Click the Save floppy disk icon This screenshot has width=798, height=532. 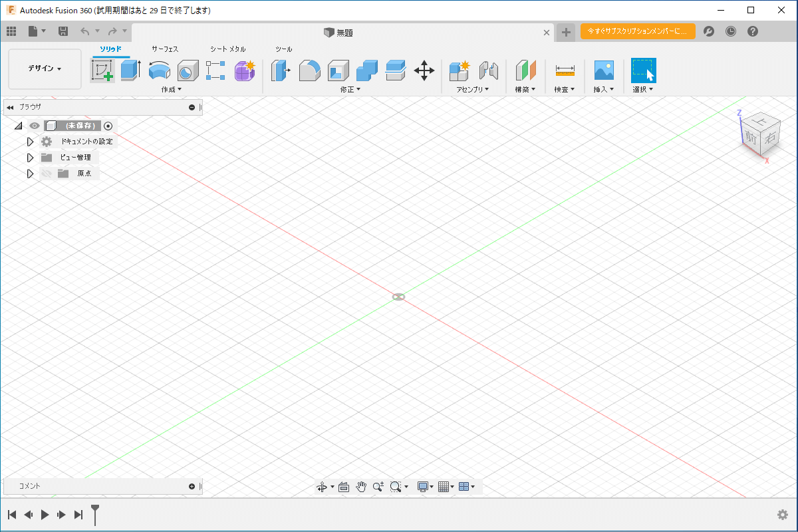tap(63, 31)
